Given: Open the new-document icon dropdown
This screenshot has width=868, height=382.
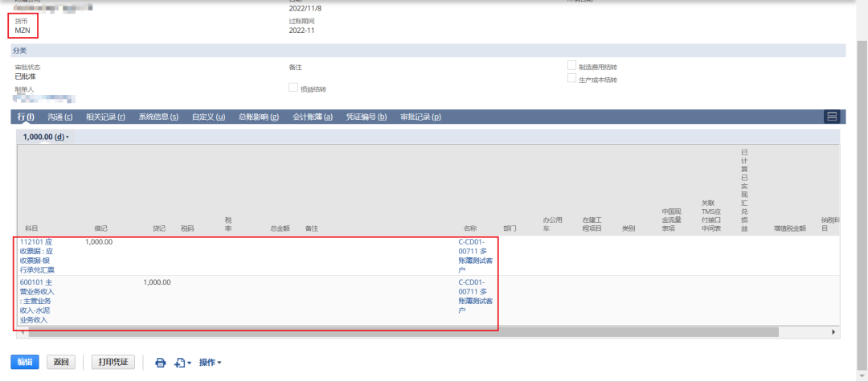Looking at the screenshot, I should [x=182, y=363].
